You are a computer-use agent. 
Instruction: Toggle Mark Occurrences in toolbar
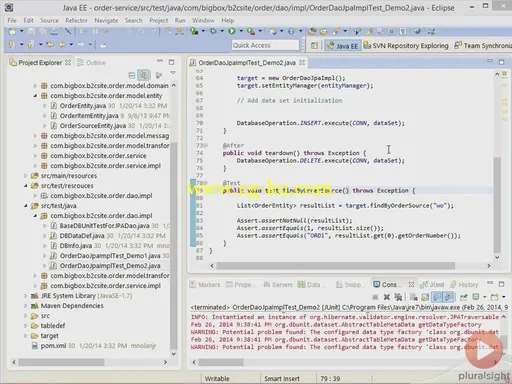click(x=369, y=31)
